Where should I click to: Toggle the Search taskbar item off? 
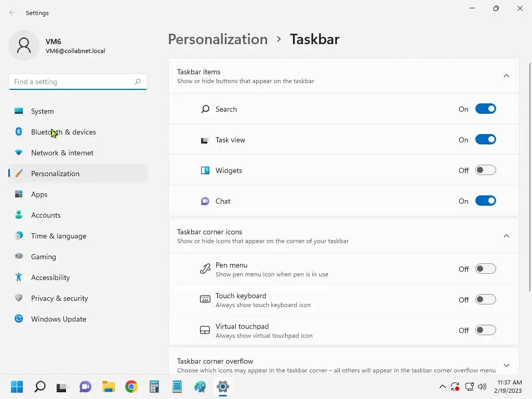(486, 109)
